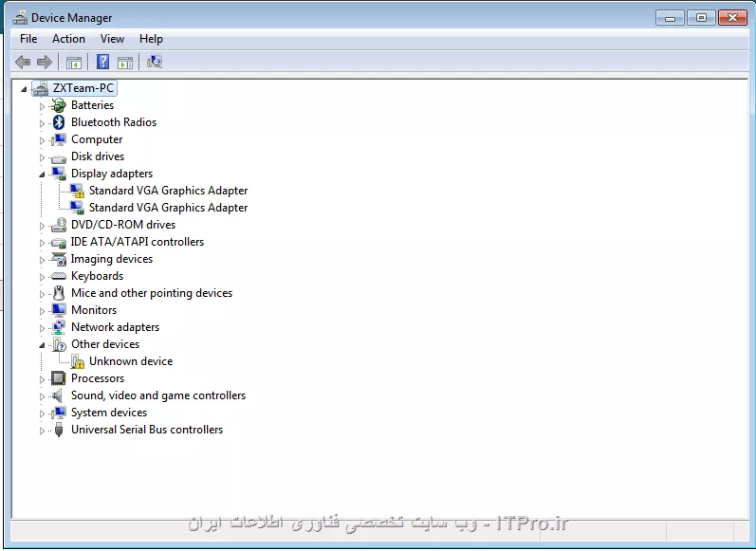756x551 pixels.
Task: Click the Imaging devices camera icon
Action: point(59,259)
